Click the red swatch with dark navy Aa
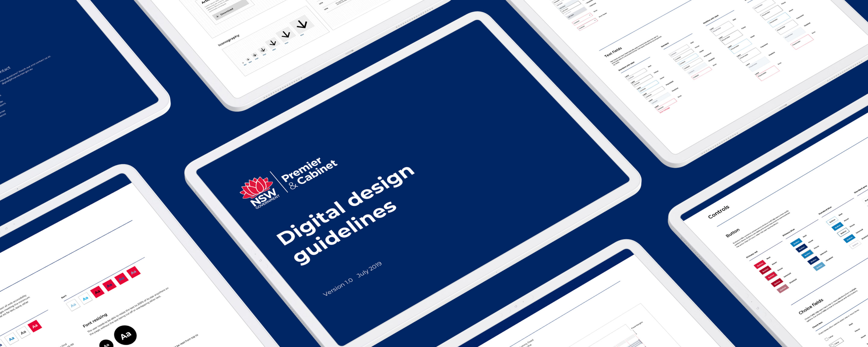 109,285
